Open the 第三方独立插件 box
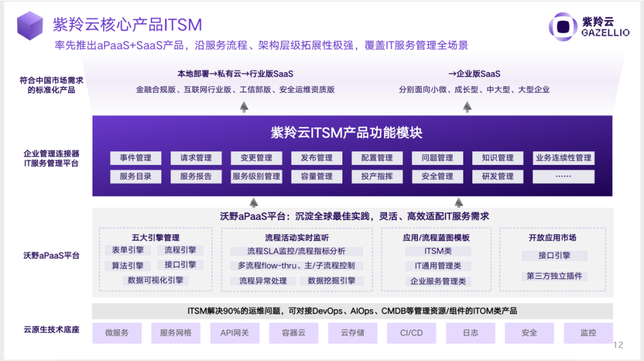This screenshot has width=644, height=361. [554, 276]
